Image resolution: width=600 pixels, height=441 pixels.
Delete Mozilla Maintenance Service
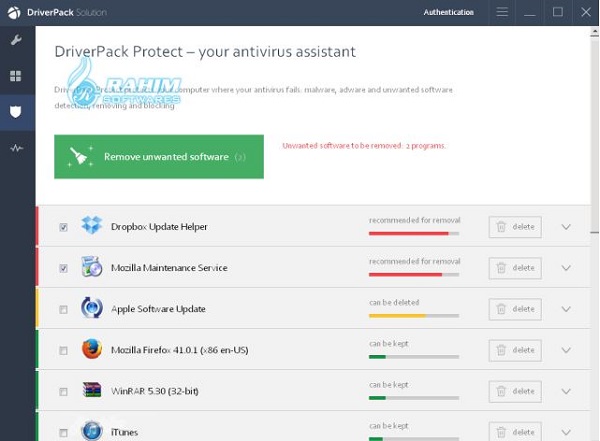[x=515, y=268]
